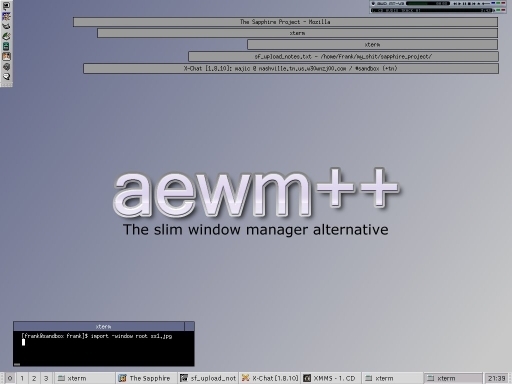Image resolution: width=512 pixels, height=384 pixels.
Task: Launch the white speech bubble dock icon
Action: pos(6,76)
